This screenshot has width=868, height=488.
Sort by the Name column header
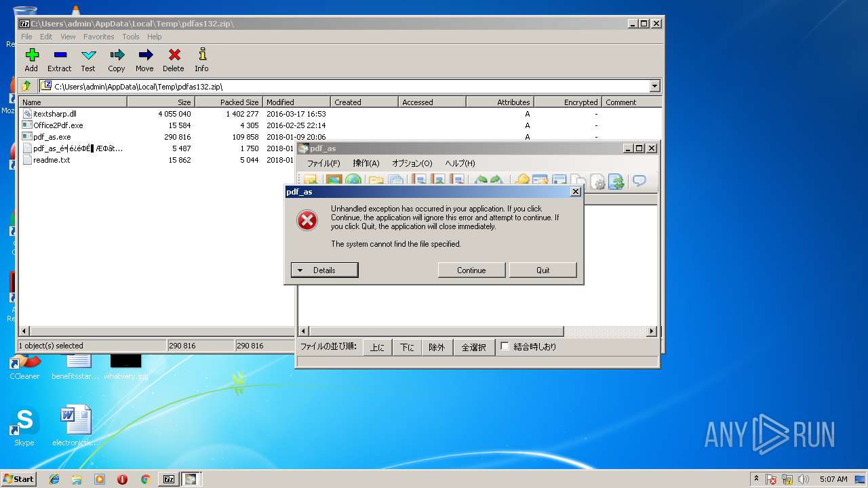tap(73, 102)
